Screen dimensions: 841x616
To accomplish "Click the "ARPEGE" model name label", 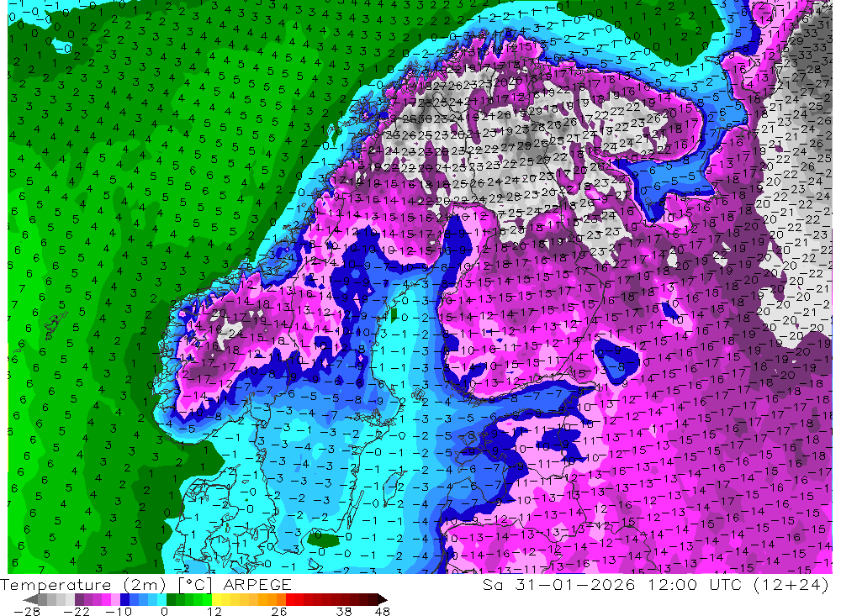I will [x=257, y=585].
